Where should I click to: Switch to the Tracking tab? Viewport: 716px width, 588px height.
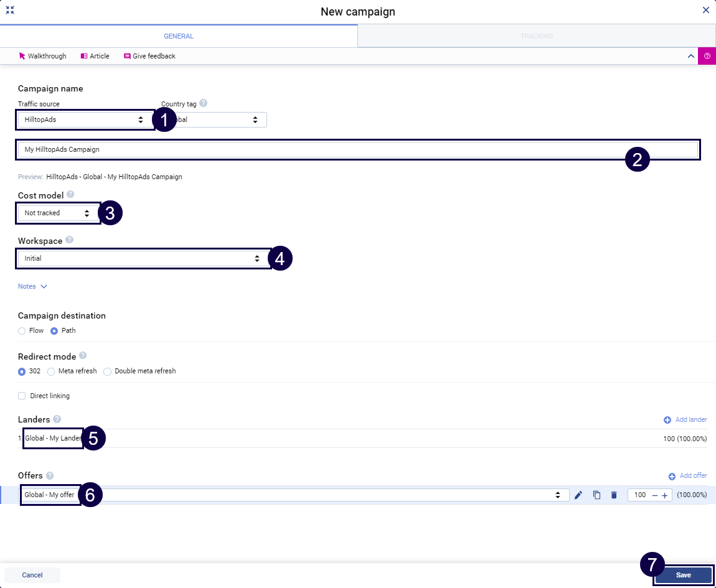coord(536,36)
